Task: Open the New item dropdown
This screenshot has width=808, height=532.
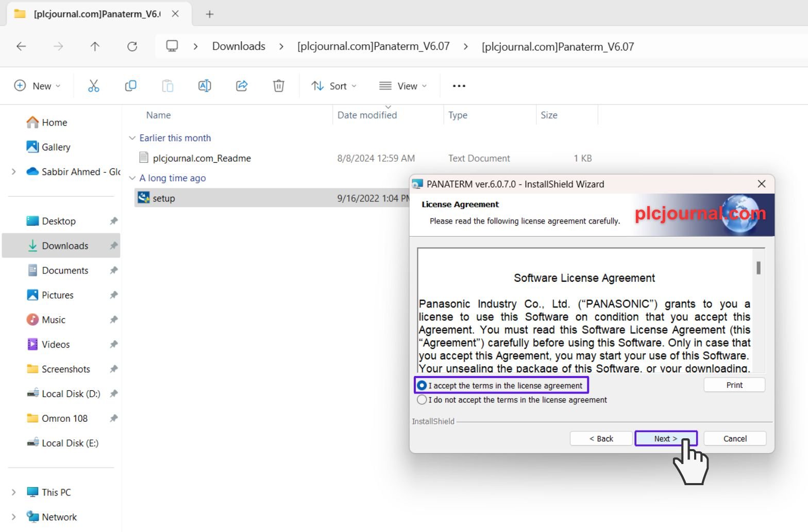Action: pyautogui.click(x=37, y=86)
